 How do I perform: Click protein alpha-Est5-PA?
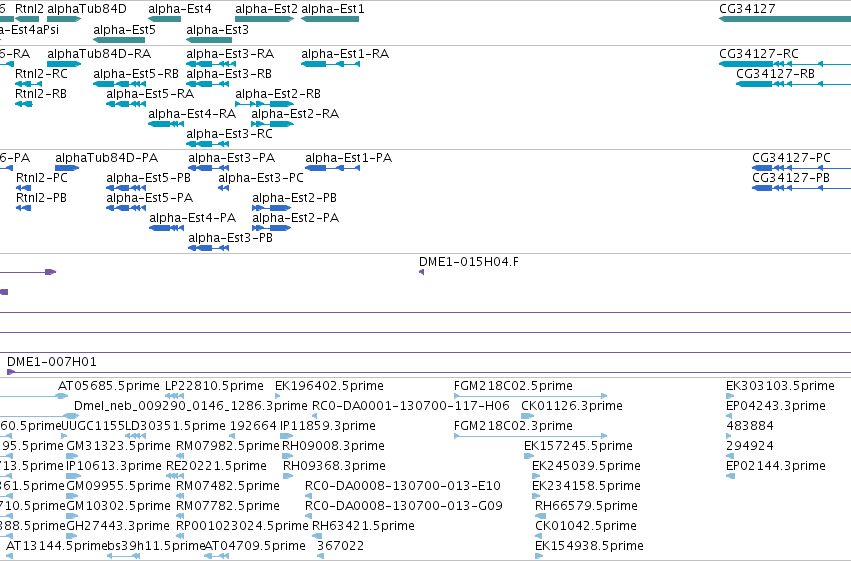[150, 198]
